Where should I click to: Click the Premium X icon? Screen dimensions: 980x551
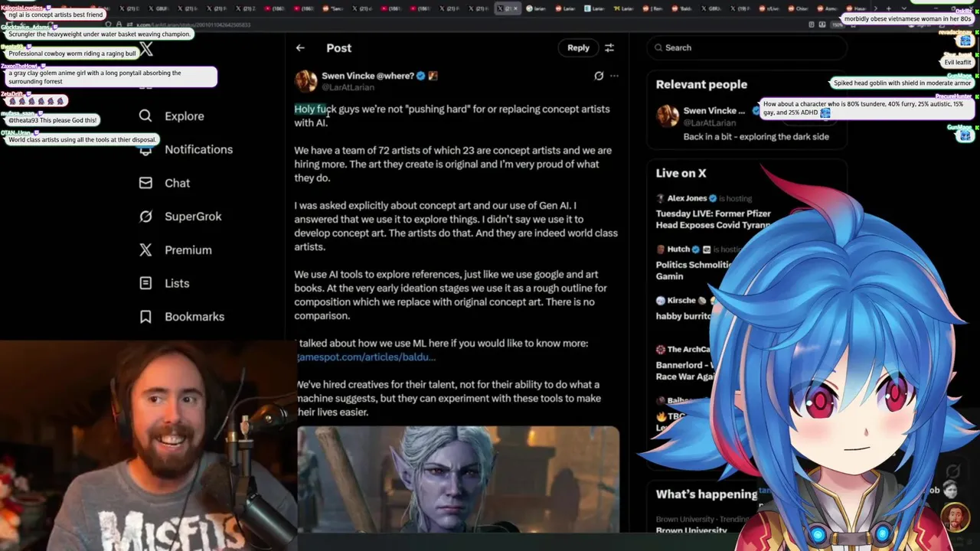(x=145, y=249)
